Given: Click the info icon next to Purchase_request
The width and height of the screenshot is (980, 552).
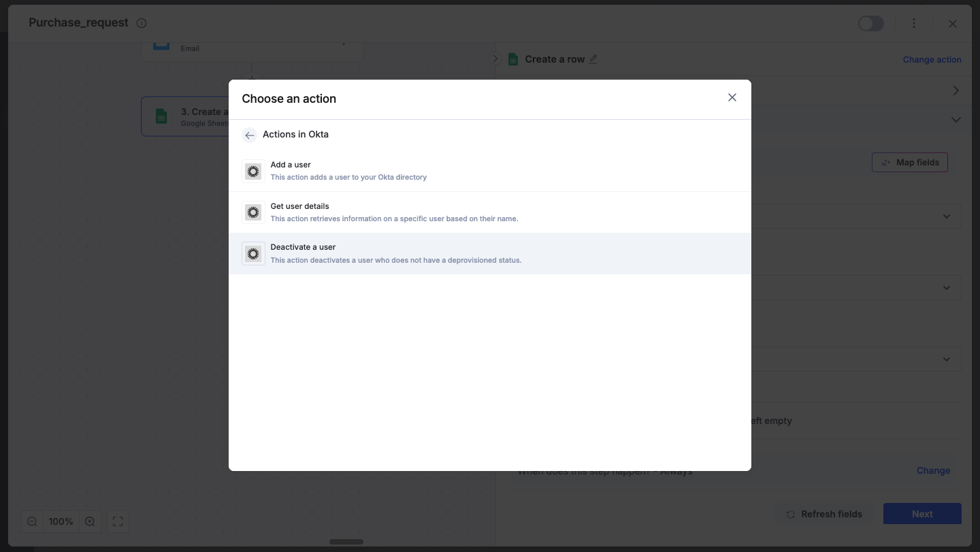Looking at the screenshot, I should [142, 23].
